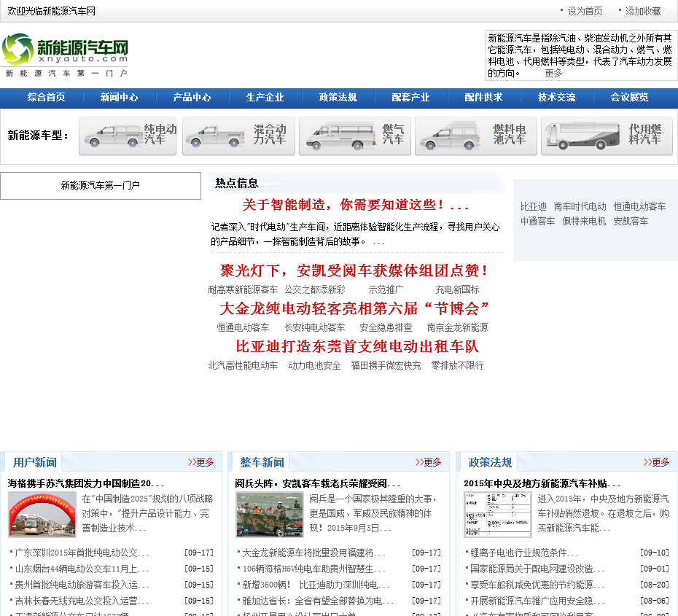678x616 pixels.
Task: Open the 长安纯电动客车 sub-link
Action: coord(314,327)
